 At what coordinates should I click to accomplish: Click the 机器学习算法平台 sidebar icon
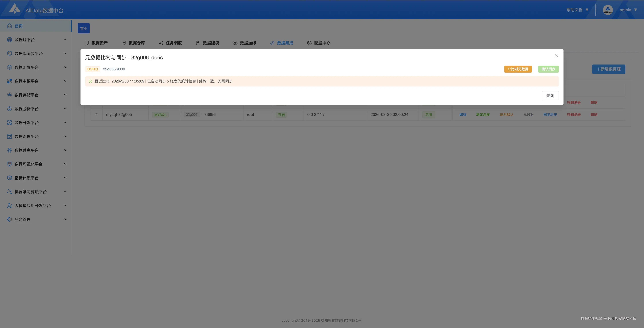click(9, 192)
